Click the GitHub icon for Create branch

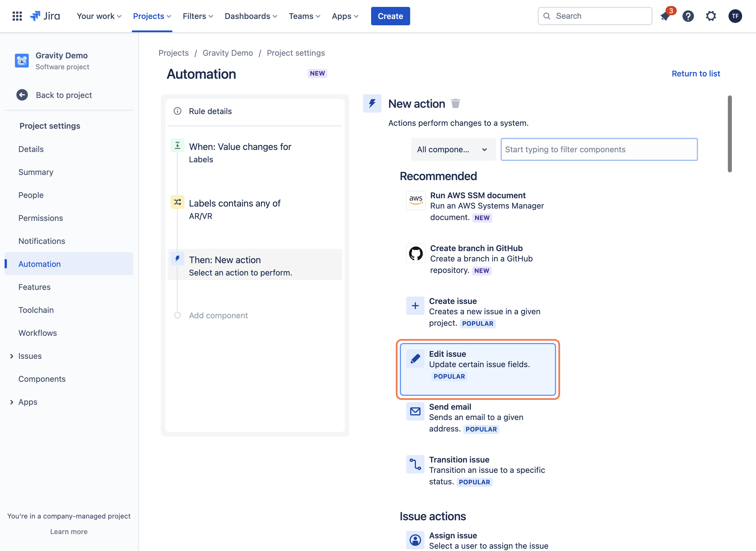(416, 253)
